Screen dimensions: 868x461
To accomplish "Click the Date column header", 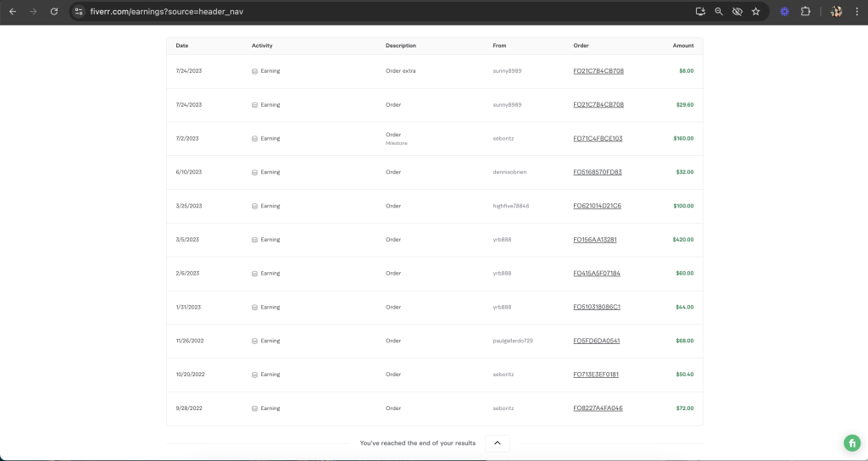I will 182,46.
